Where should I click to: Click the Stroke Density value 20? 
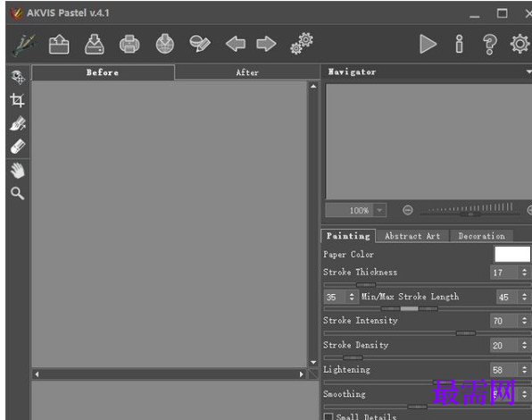click(x=503, y=346)
